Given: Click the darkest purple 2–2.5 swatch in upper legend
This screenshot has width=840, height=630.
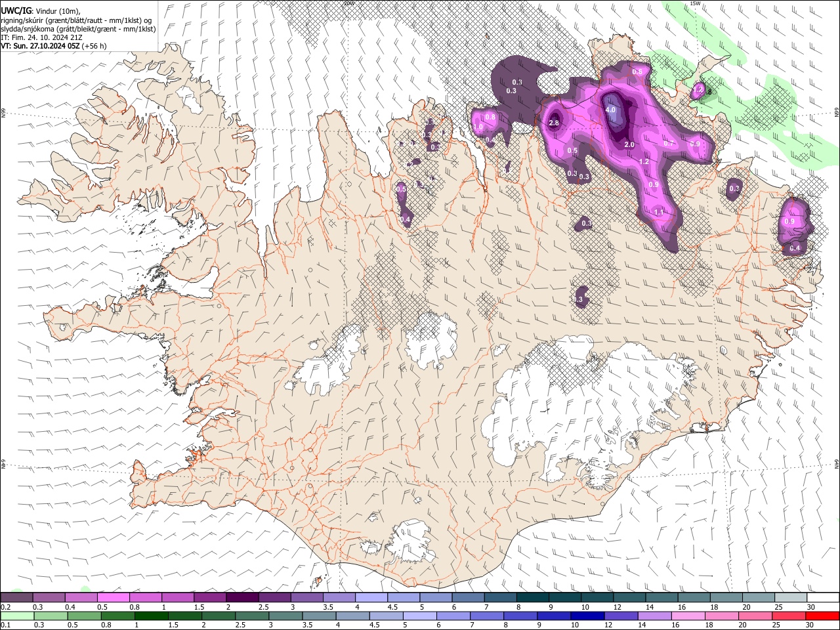Looking at the screenshot, I should pyautogui.click(x=242, y=597).
